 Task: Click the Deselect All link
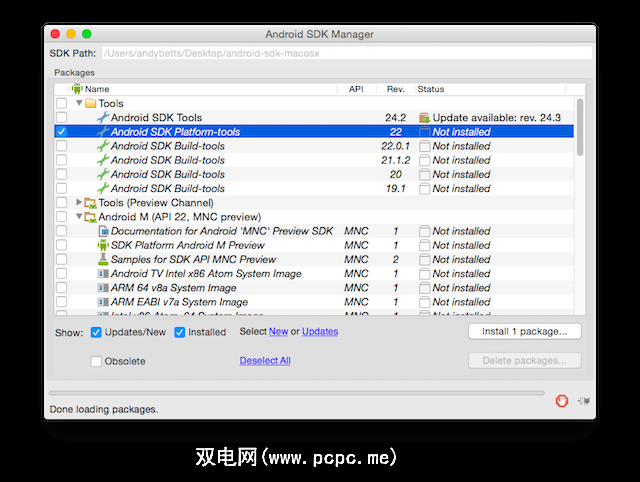click(265, 361)
